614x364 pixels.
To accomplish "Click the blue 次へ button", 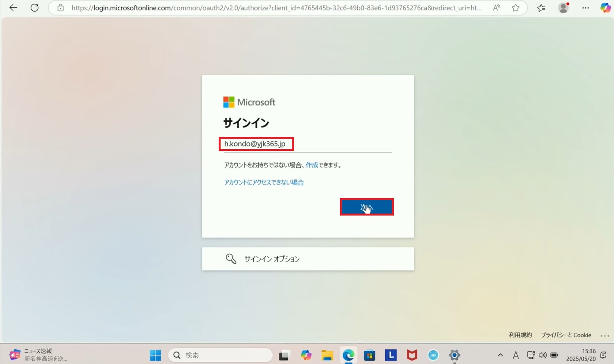I will click(x=367, y=207).
